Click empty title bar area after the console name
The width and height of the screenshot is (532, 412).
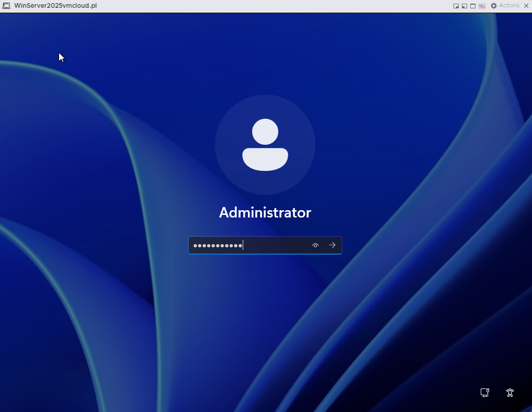click(x=262, y=6)
